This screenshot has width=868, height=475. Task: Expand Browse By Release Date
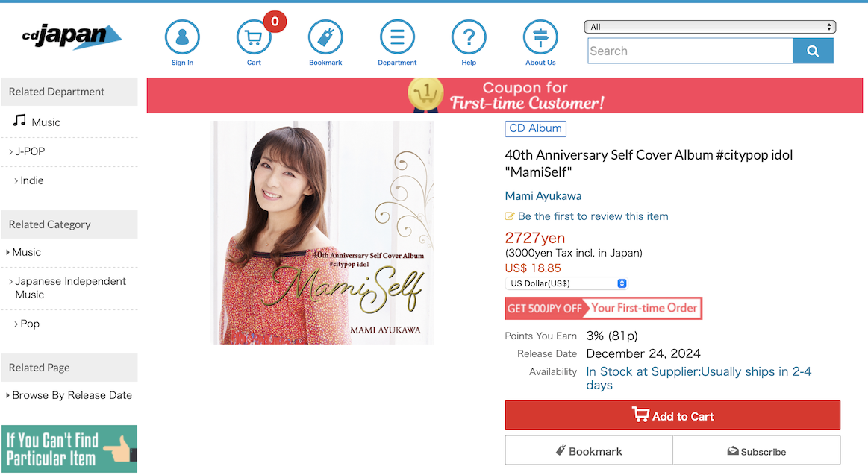69,395
